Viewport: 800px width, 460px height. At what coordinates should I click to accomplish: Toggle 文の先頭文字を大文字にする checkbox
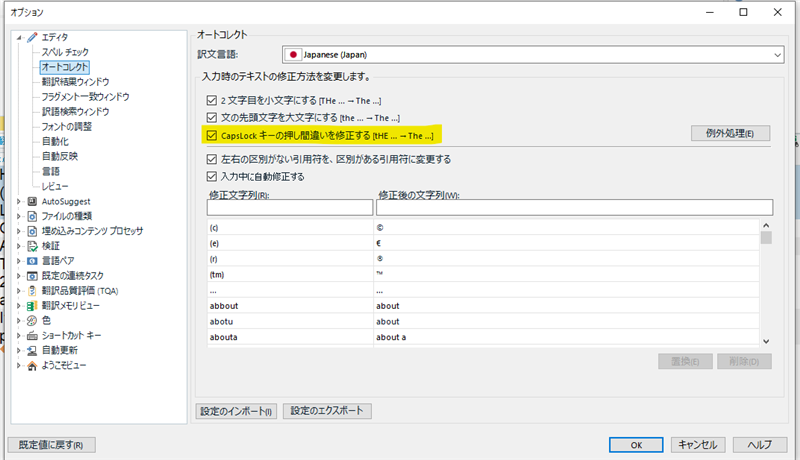tap(212, 118)
